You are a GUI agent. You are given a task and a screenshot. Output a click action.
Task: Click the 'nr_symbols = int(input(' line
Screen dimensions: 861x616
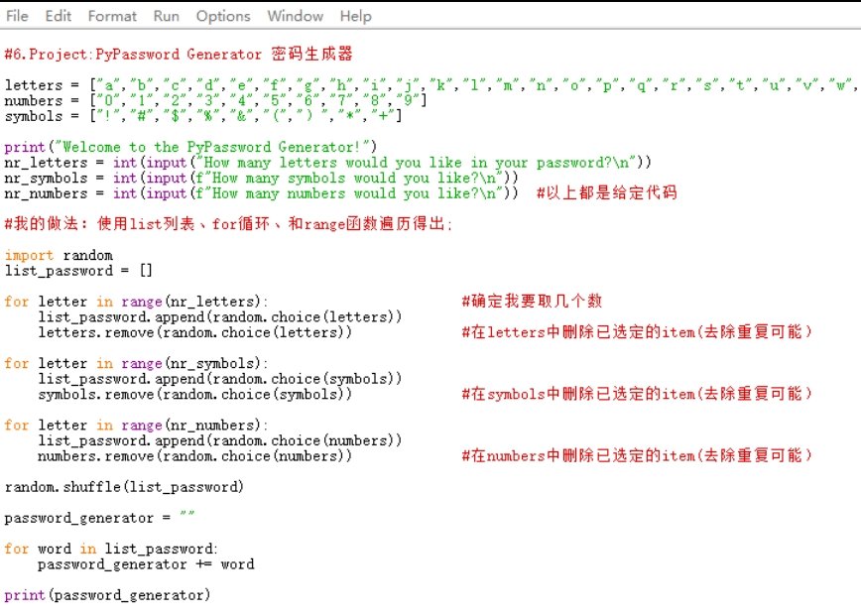pyautogui.click(x=261, y=178)
